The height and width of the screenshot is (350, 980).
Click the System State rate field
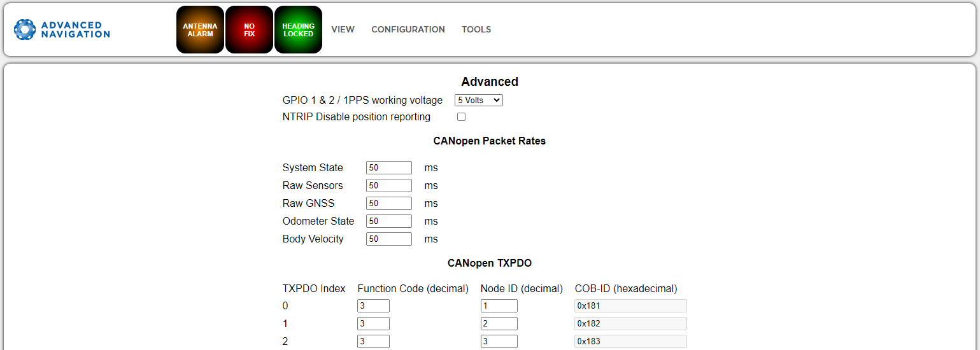point(388,168)
